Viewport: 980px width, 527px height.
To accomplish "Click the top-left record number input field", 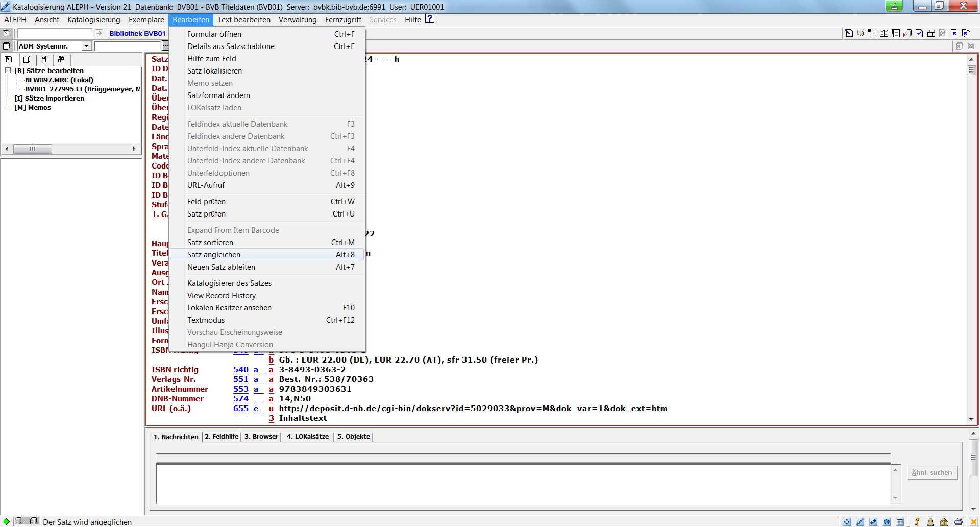I will [x=55, y=34].
